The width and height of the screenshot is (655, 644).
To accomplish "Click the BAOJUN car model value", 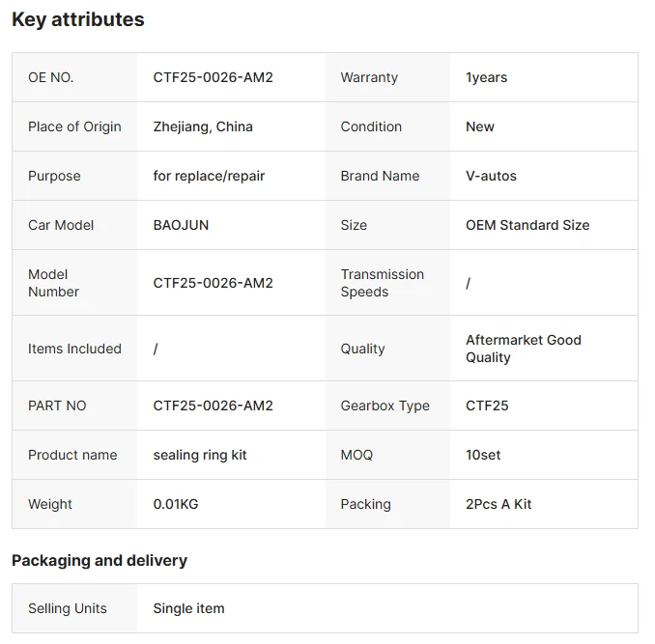I will pyautogui.click(x=181, y=225).
